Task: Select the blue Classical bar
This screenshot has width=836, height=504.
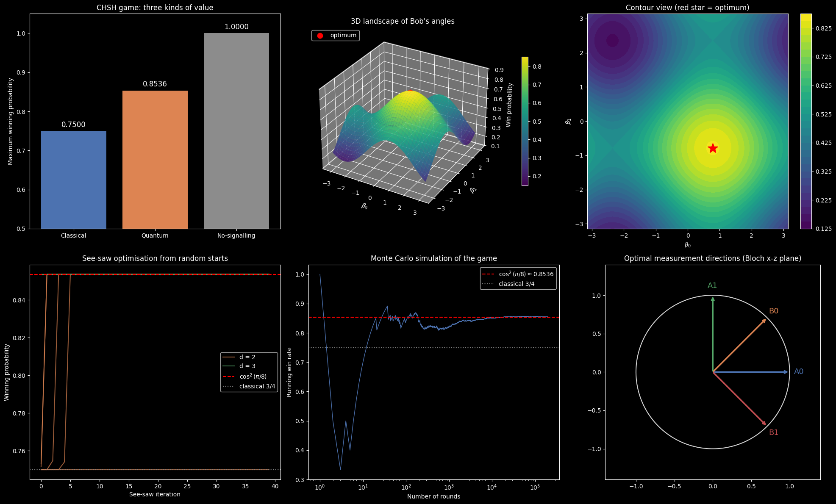Action: coord(74,180)
